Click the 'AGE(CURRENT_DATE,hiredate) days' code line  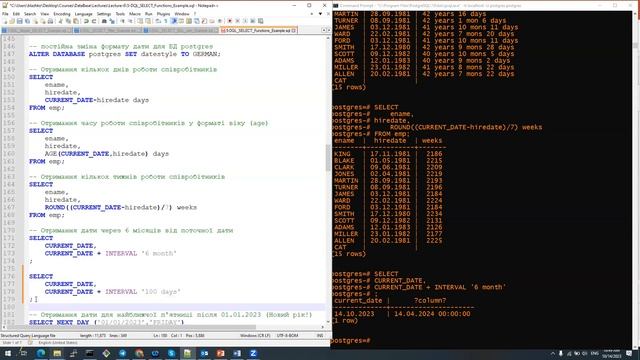click(x=107, y=154)
